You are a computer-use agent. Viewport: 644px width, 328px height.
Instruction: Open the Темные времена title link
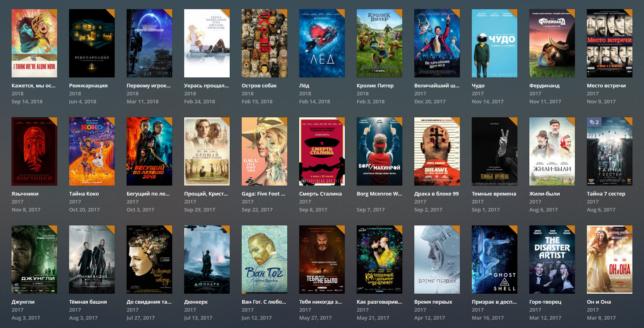(x=494, y=194)
